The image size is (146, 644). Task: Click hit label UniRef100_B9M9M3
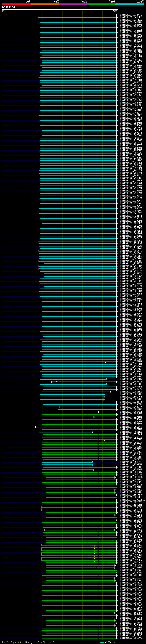pos(131,505)
